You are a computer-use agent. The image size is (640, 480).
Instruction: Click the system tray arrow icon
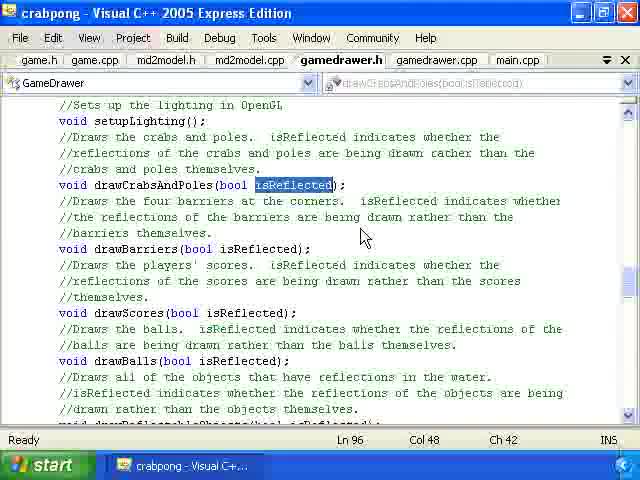point(624,466)
